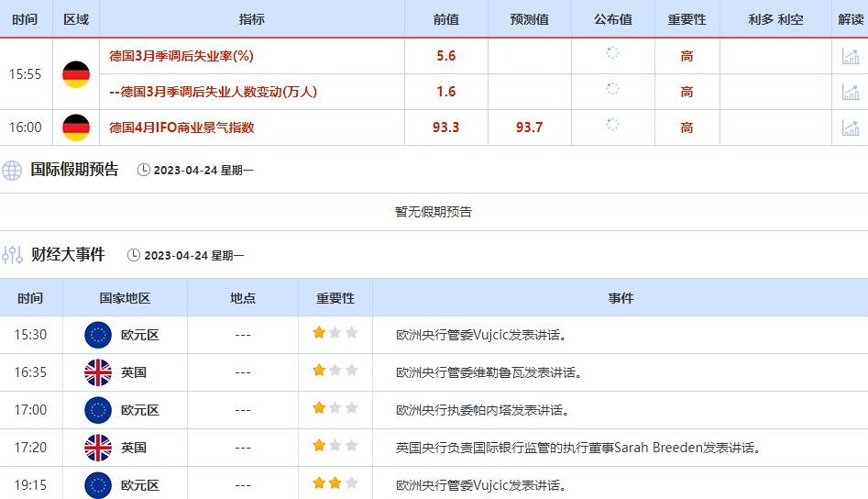Open --德国3月季调后失业人数变动(万人) link

[213, 92]
